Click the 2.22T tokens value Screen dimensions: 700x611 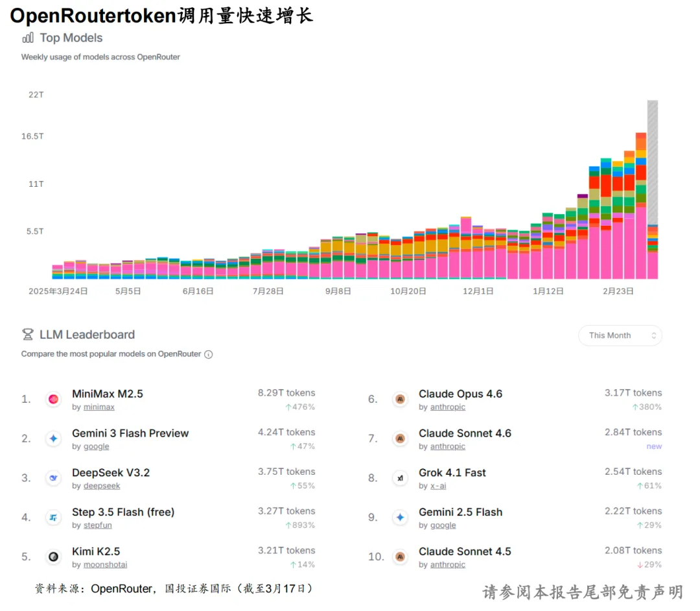coord(633,510)
